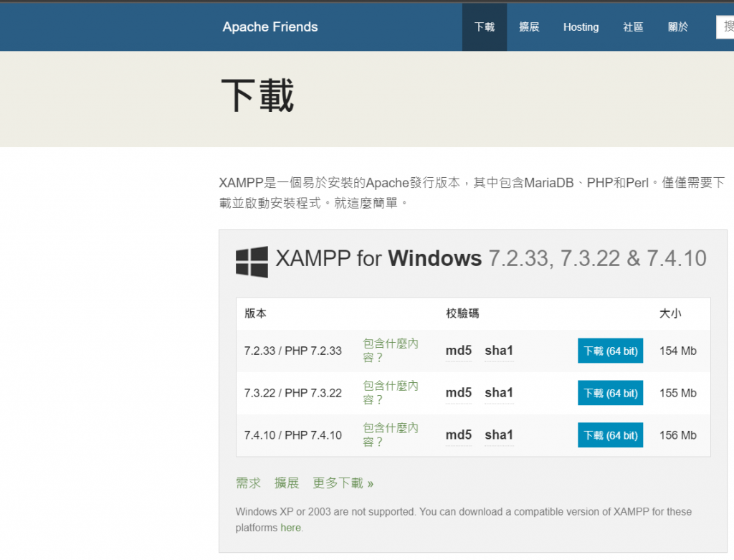Viewport: 734px width, 560px height.
Task: Click the 校驗碼 column header
Action: (x=462, y=313)
